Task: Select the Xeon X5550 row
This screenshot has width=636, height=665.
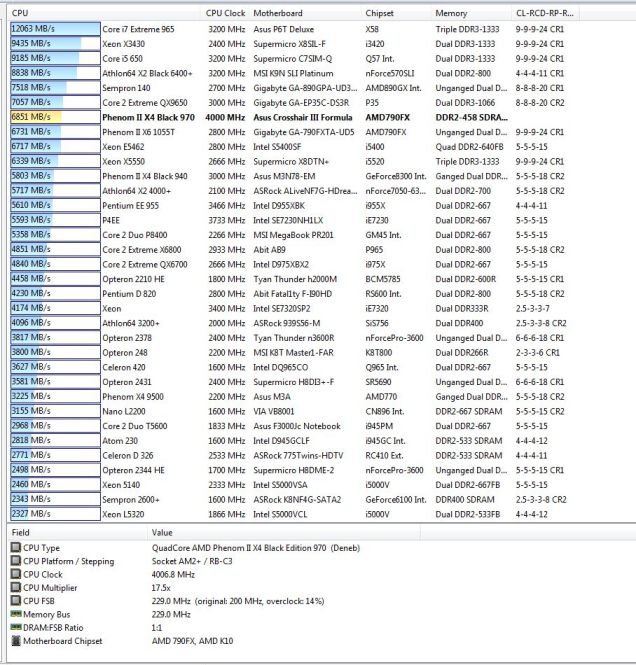Action: [295, 162]
